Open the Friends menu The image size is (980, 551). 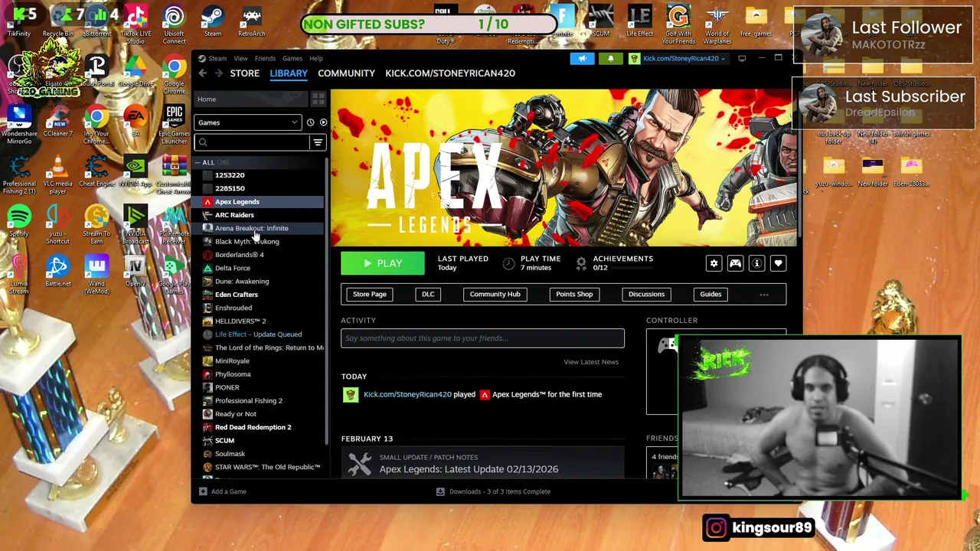pyautogui.click(x=265, y=58)
